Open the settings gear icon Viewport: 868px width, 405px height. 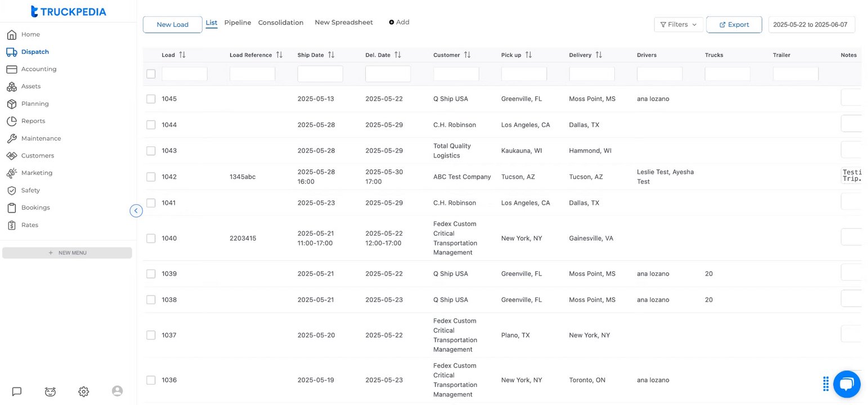84,391
